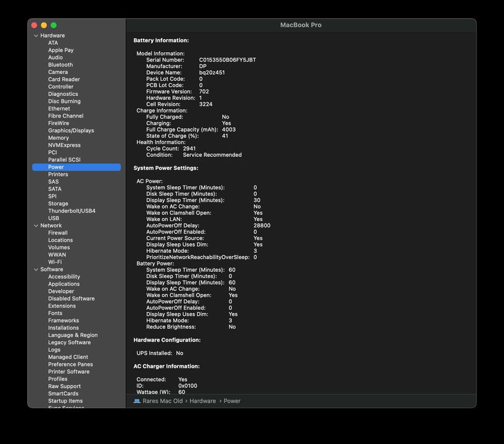This screenshot has height=444, width=504.
Task: Open the Wi-Fi network section
Action: pos(55,262)
